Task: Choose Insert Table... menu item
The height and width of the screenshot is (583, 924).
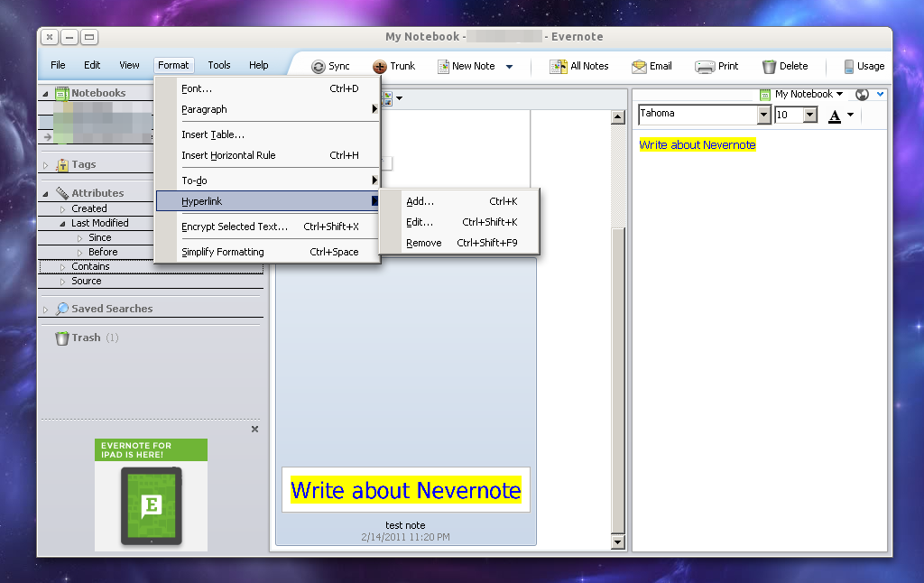Action: pyautogui.click(x=268, y=134)
